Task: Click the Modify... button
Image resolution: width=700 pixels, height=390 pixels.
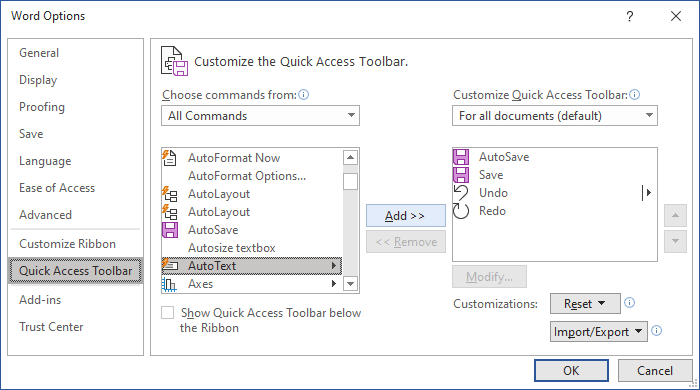Action: tap(489, 277)
